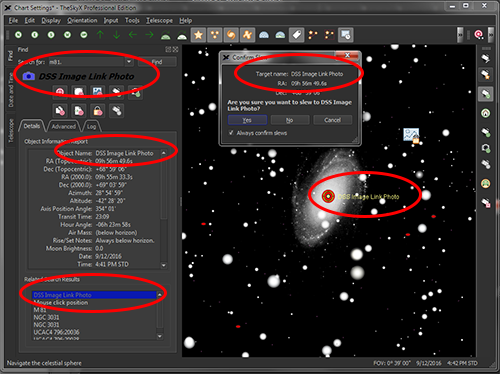Click the photo thumbnail icon on sky chart
Viewport: 500px width, 374px height.
[411, 135]
